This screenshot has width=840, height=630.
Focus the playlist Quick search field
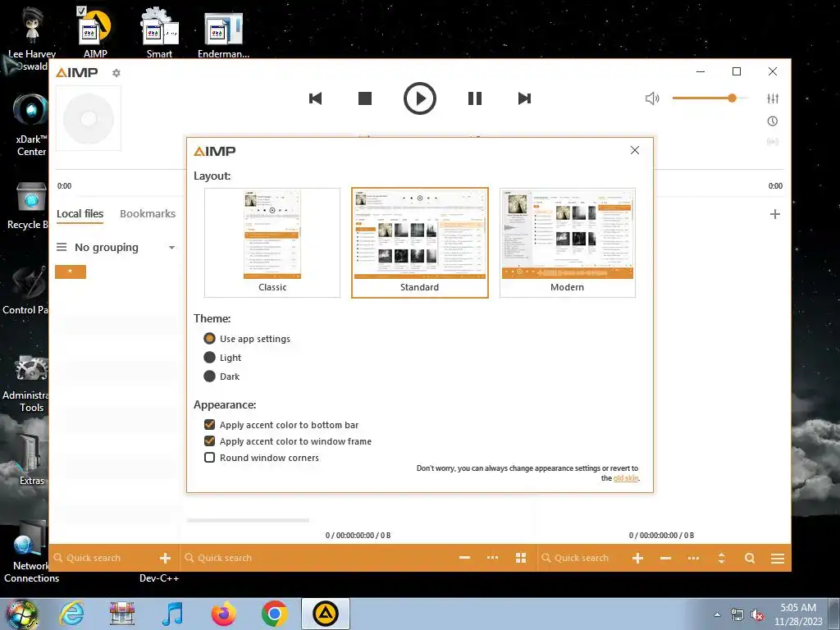(x=582, y=558)
